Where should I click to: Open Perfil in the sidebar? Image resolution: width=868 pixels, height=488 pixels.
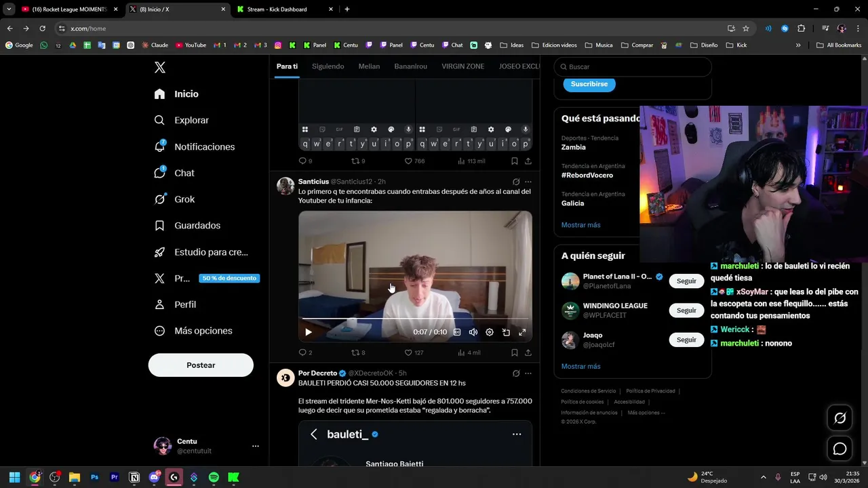click(174, 304)
